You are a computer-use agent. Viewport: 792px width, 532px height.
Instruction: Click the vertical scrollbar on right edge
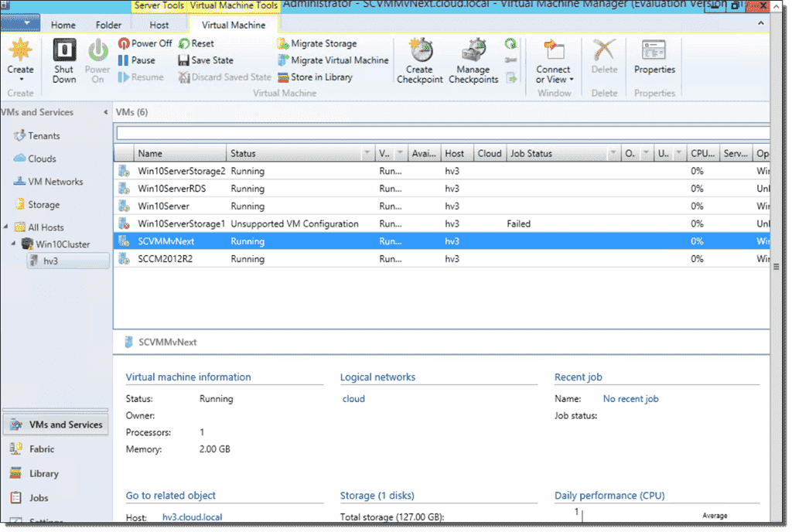[x=776, y=267]
